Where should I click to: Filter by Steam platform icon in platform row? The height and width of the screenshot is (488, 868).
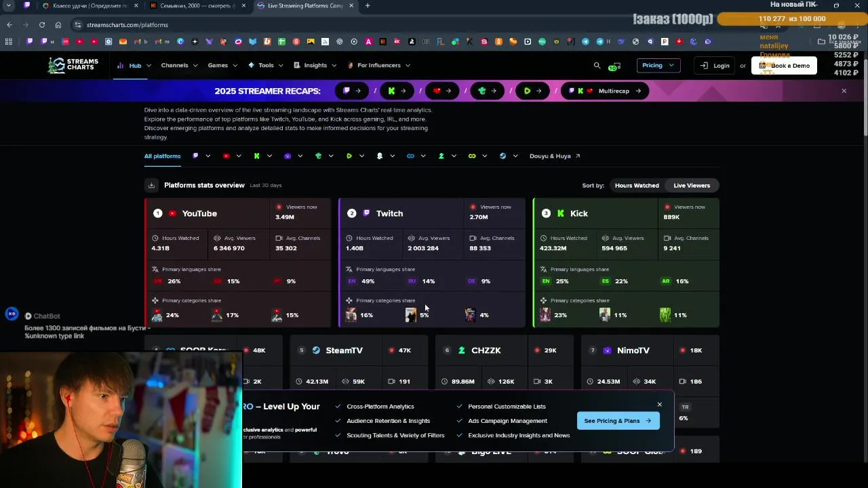(502, 156)
